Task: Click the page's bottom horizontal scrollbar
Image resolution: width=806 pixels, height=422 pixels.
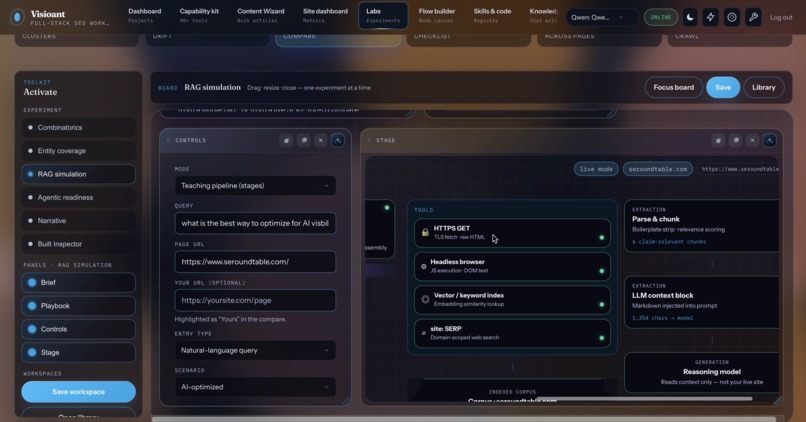Action: 464,419
